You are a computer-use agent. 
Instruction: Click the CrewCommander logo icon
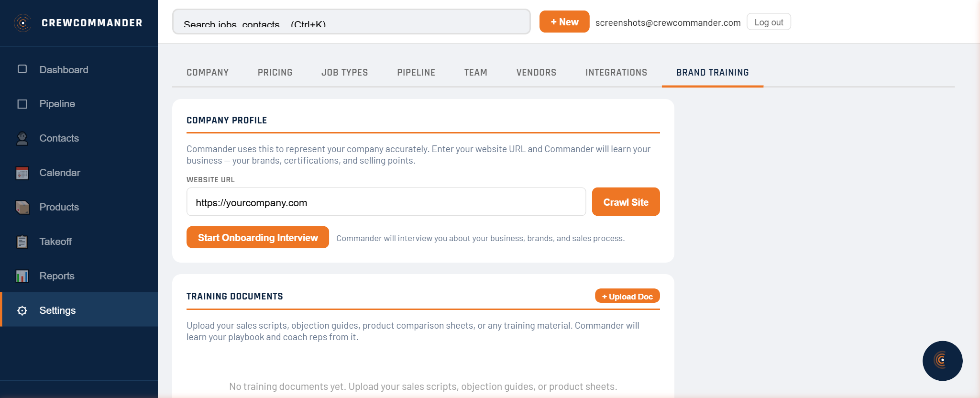[22, 23]
